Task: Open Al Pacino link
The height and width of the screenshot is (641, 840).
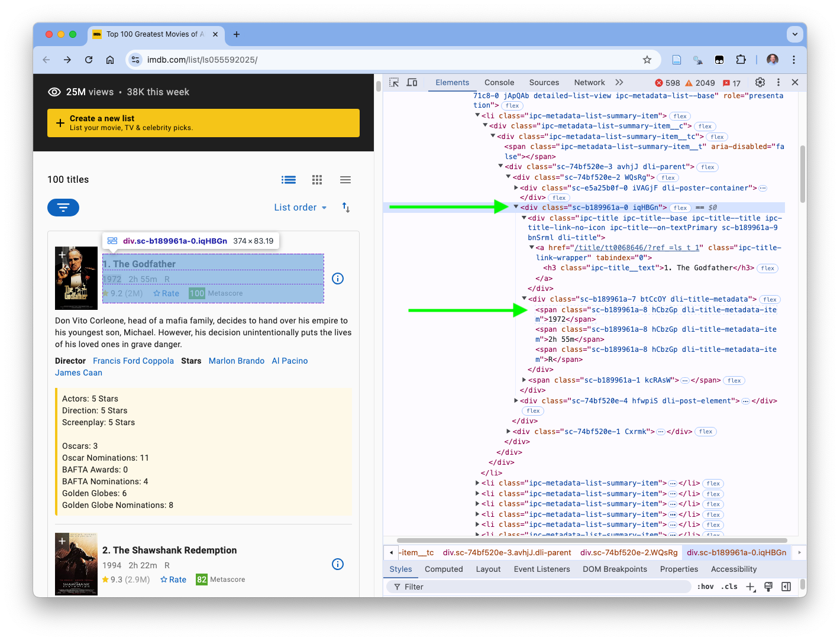Action: pyautogui.click(x=290, y=361)
